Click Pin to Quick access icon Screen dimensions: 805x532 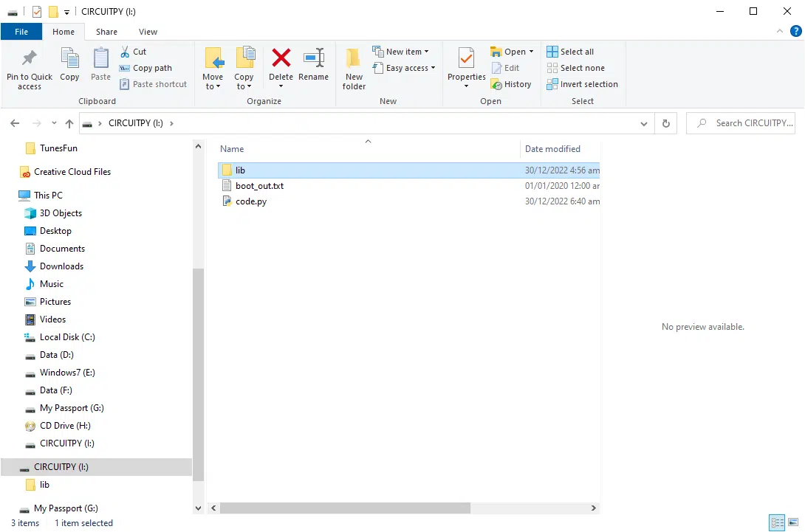[30, 58]
